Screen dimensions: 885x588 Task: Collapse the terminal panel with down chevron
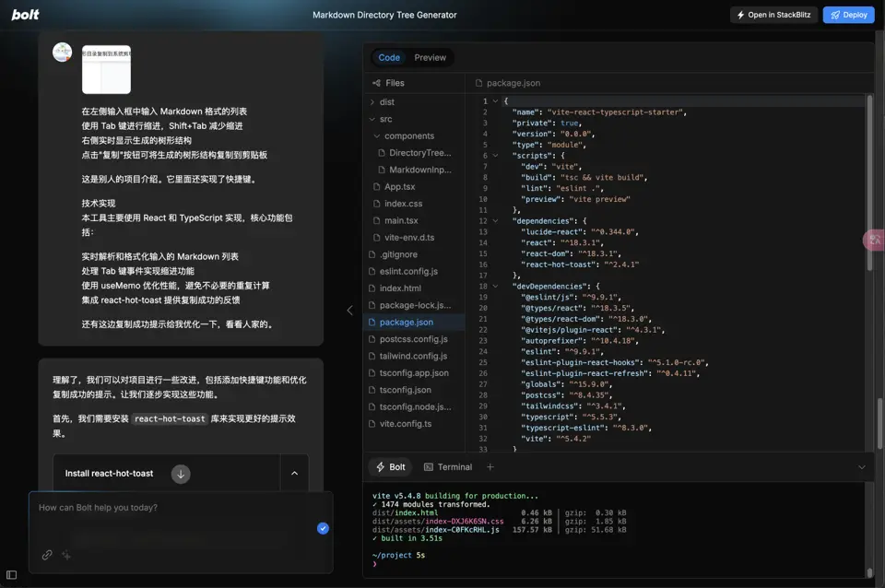click(x=862, y=467)
